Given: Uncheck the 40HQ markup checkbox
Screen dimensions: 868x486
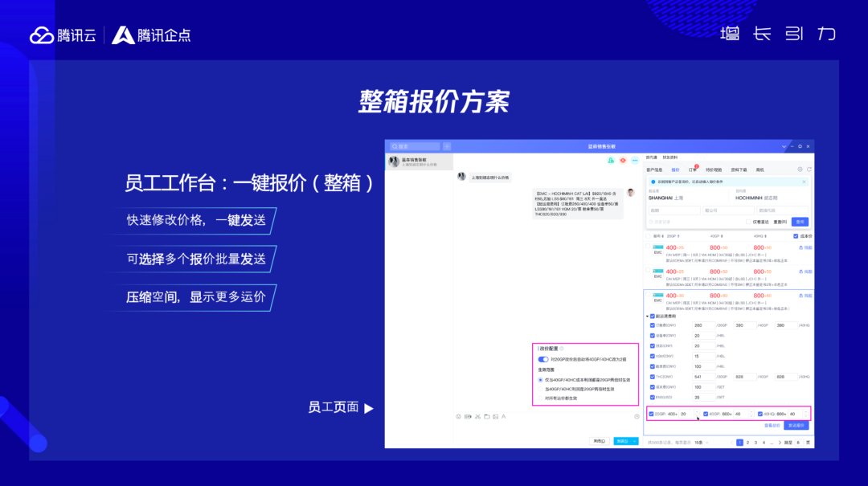Looking at the screenshot, I should [x=760, y=414].
